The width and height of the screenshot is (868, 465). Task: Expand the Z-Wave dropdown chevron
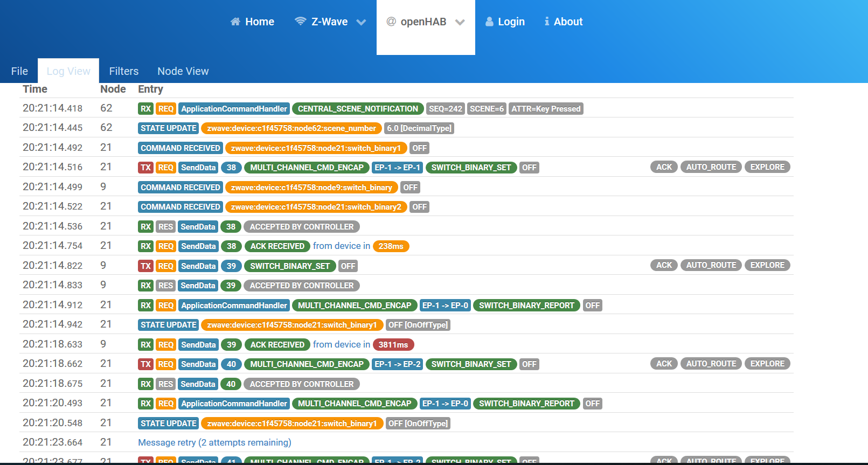(x=361, y=22)
